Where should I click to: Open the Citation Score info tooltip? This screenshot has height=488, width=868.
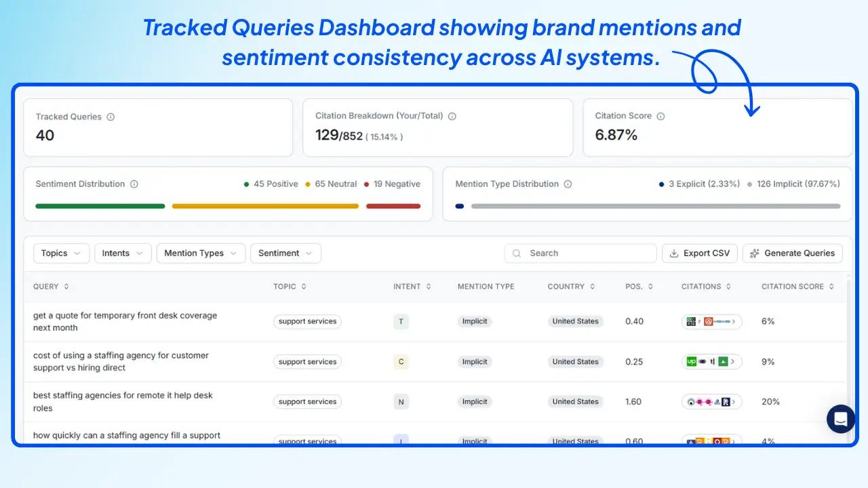[659, 115]
